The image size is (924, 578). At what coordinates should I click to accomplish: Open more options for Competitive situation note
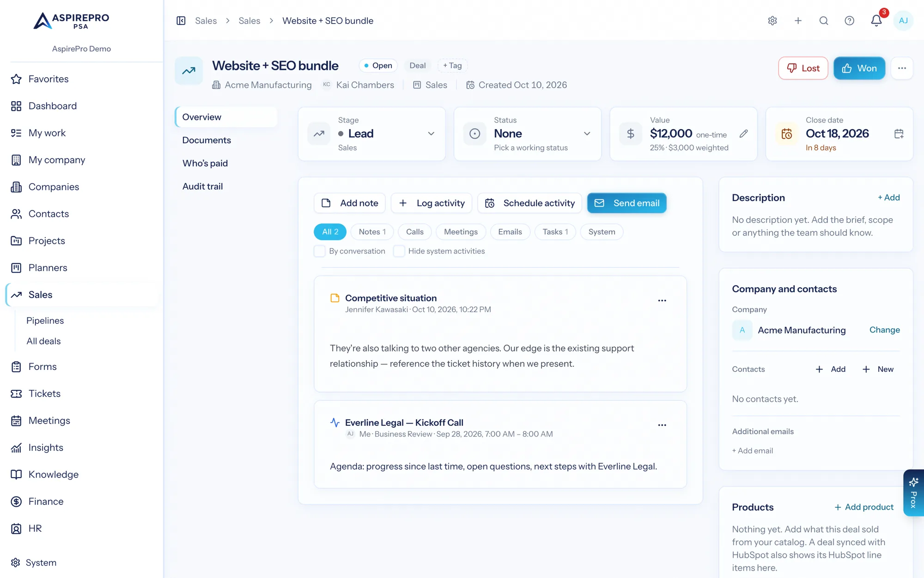pos(662,301)
